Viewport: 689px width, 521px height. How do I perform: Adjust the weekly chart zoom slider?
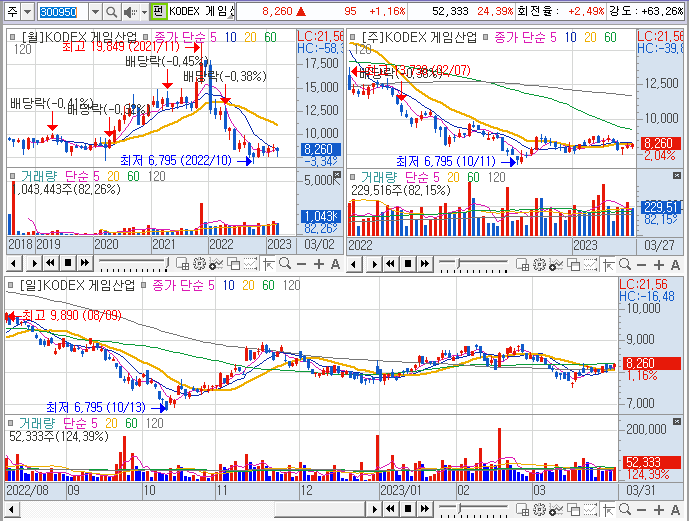pos(473,265)
